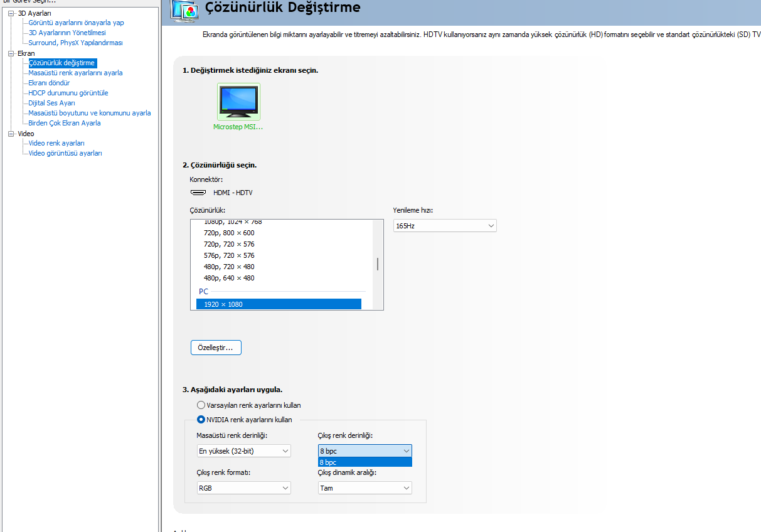Viewport: 761px width, 532px height.
Task: Open the Yenileme hızı 165Hz dropdown
Action: [x=445, y=225]
